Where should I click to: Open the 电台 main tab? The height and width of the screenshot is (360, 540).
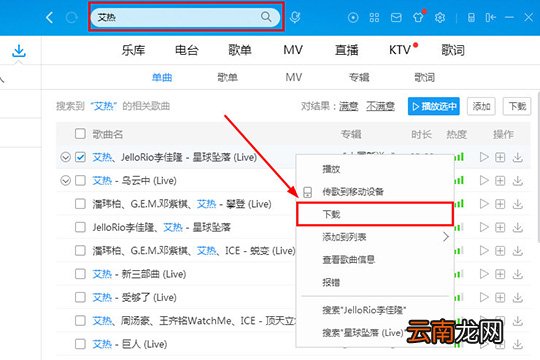click(186, 50)
